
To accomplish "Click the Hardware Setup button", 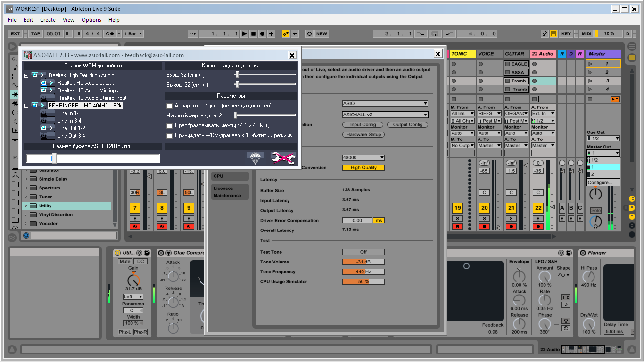I will 363,135.
